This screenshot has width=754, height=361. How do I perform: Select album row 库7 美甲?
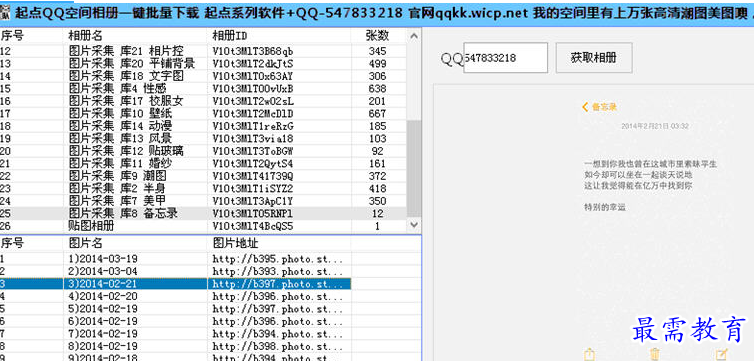203,201
